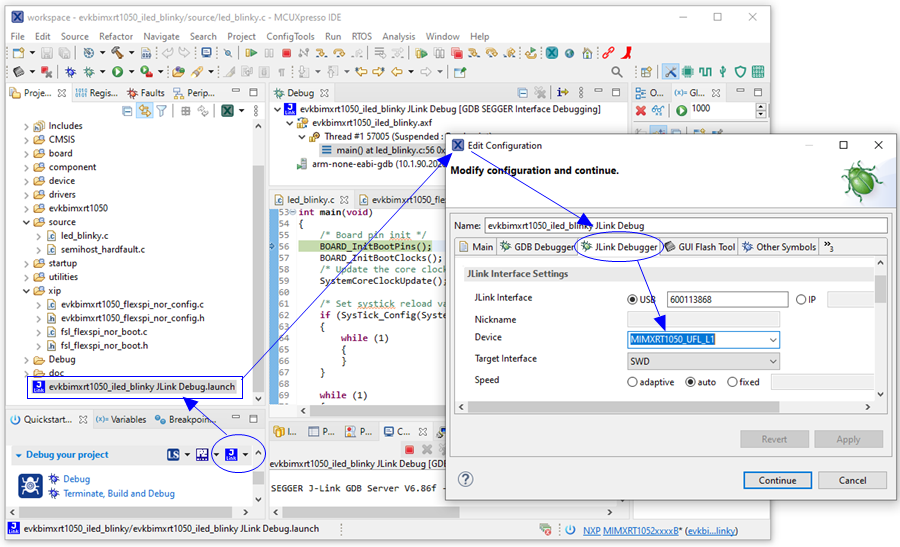The height and width of the screenshot is (547, 900).
Task: Collapse the evkbimxrt1050_iled_blinky.axf debug node
Action: pos(290,123)
